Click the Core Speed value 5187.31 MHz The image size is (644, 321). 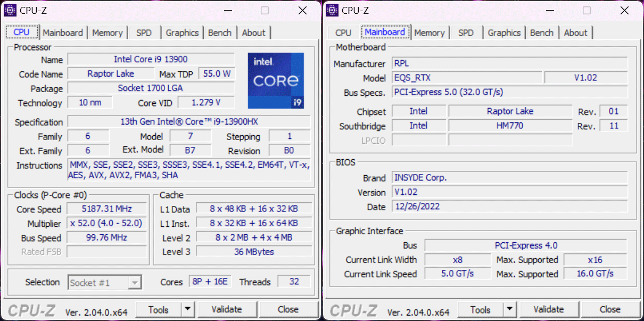click(x=107, y=209)
